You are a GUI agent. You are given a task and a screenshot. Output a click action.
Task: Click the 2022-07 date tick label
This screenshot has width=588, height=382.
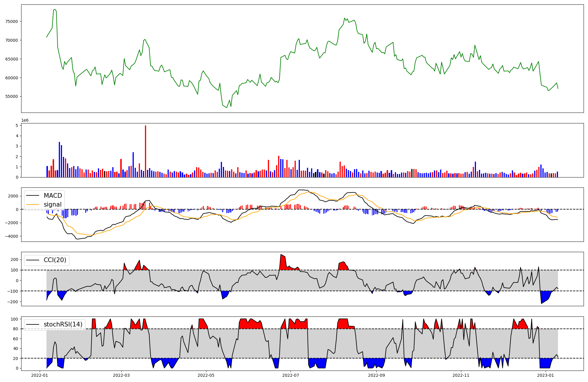(290, 375)
